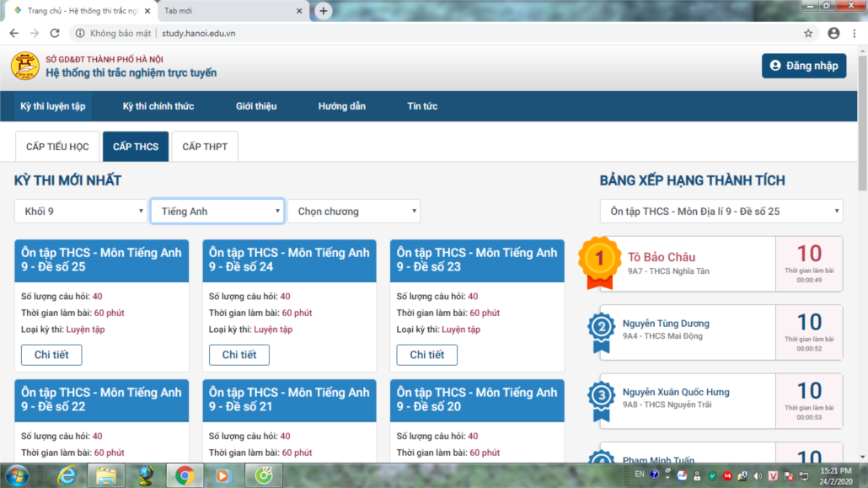The height and width of the screenshot is (488, 868).
Task: Expand the Chọn chương chapter dropdown
Action: (x=354, y=212)
